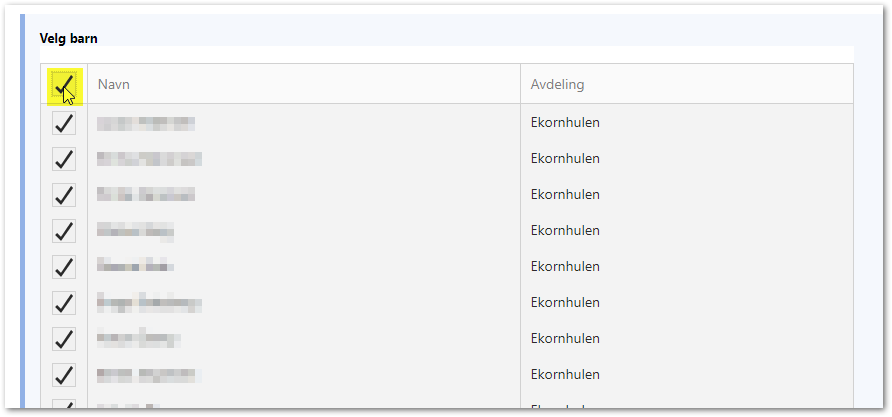892x417 pixels.
Task: Click the blurred name in the fifth row
Action: point(135,265)
